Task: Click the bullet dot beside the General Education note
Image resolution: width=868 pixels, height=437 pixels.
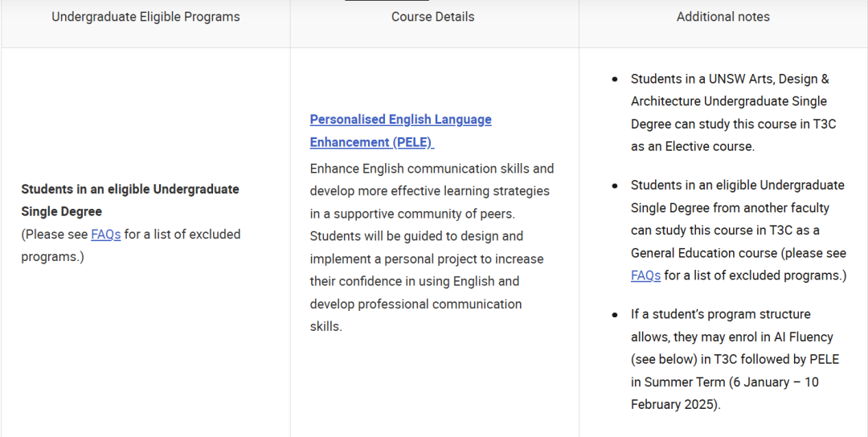Action: (x=615, y=186)
